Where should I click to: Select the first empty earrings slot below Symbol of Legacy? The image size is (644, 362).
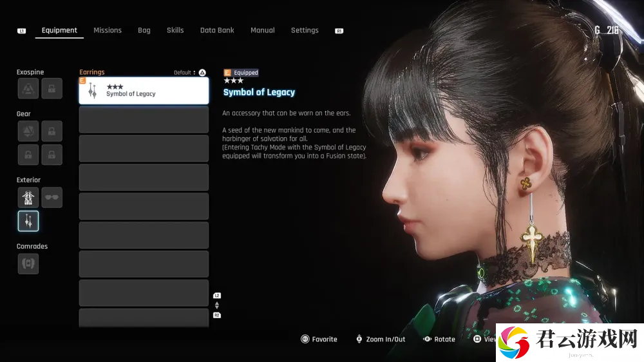144,120
